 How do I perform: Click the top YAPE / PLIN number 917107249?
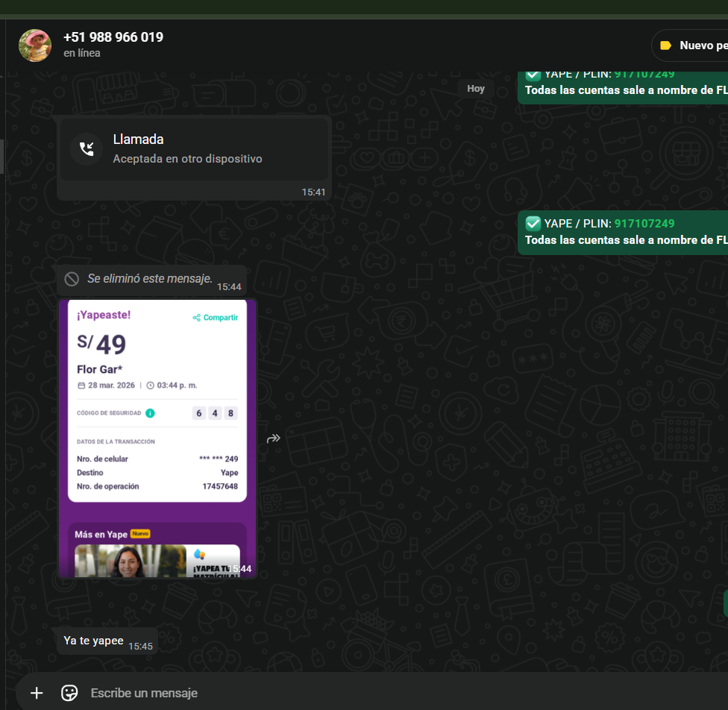[644, 74]
